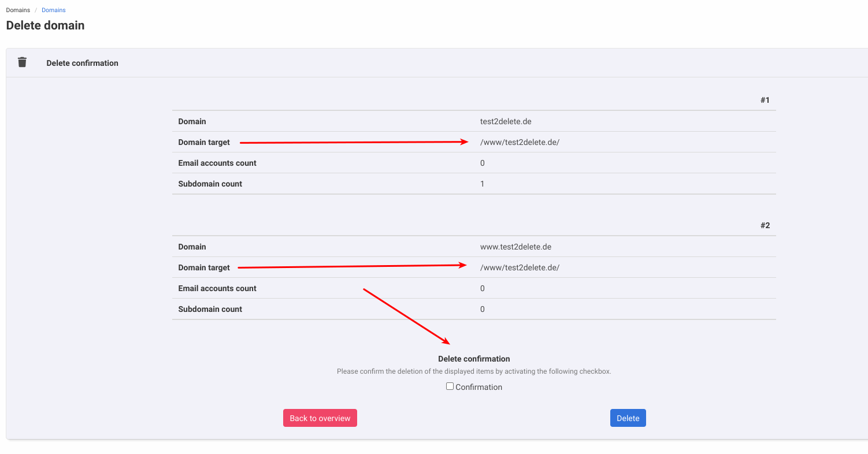Click the Delete domain page heading
Image resolution: width=868 pixels, height=454 pixels.
pyautogui.click(x=45, y=25)
